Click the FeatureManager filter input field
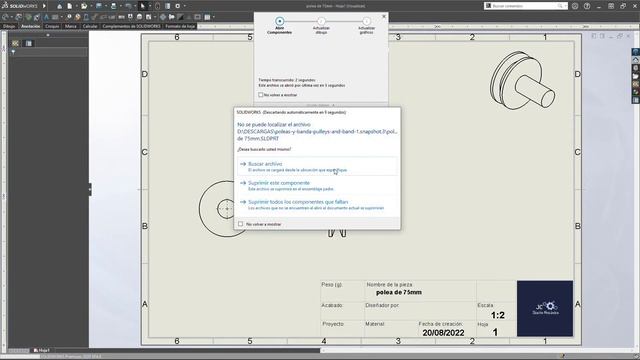Screen dimensions: 640x360 (x=51, y=52)
